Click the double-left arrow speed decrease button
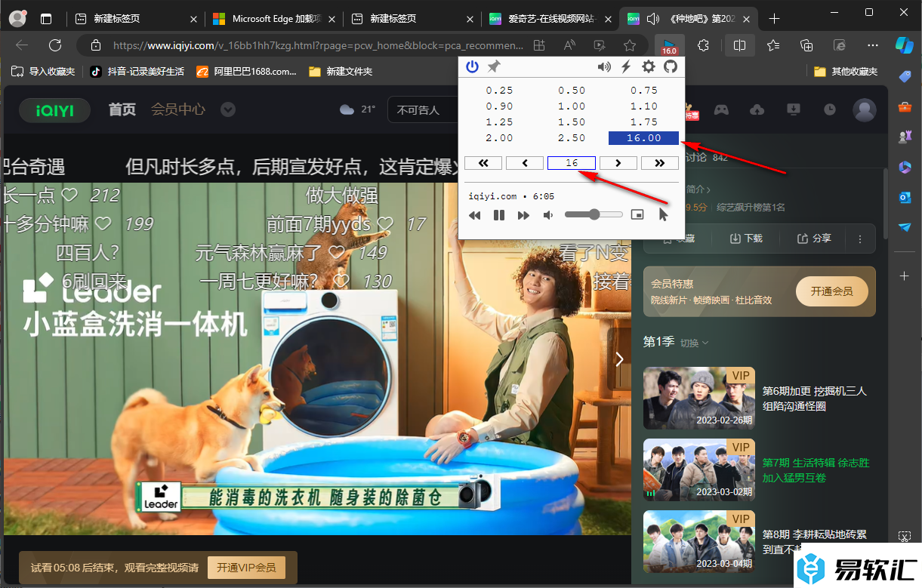922x588 pixels. click(483, 163)
